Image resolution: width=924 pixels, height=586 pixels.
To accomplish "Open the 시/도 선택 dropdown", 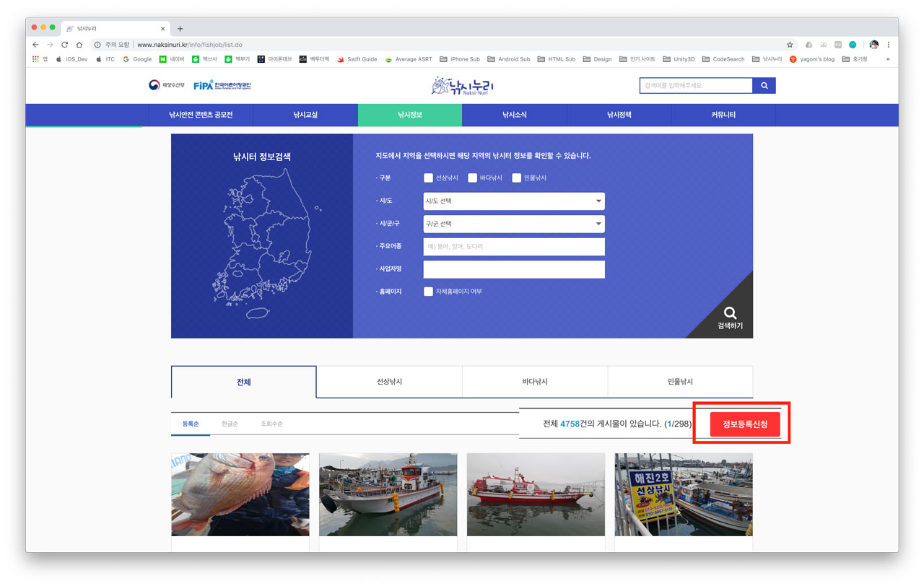I will [x=513, y=201].
